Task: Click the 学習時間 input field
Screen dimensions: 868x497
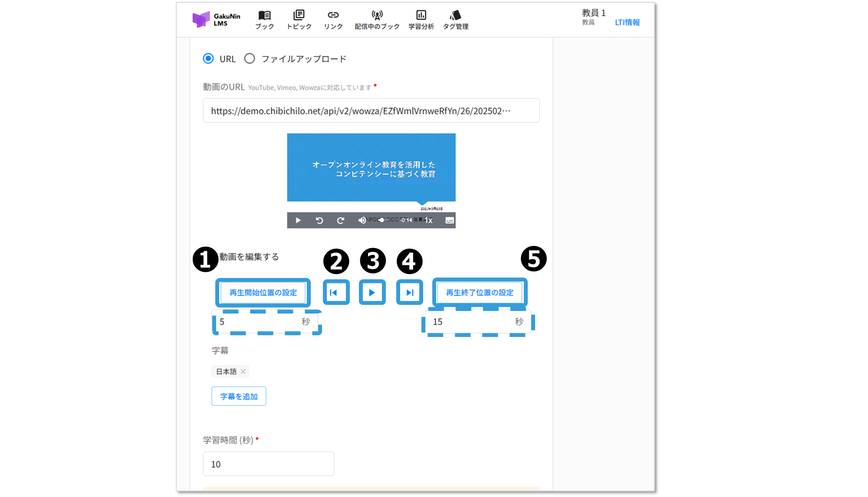Action: pyautogui.click(x=268, y=464)
